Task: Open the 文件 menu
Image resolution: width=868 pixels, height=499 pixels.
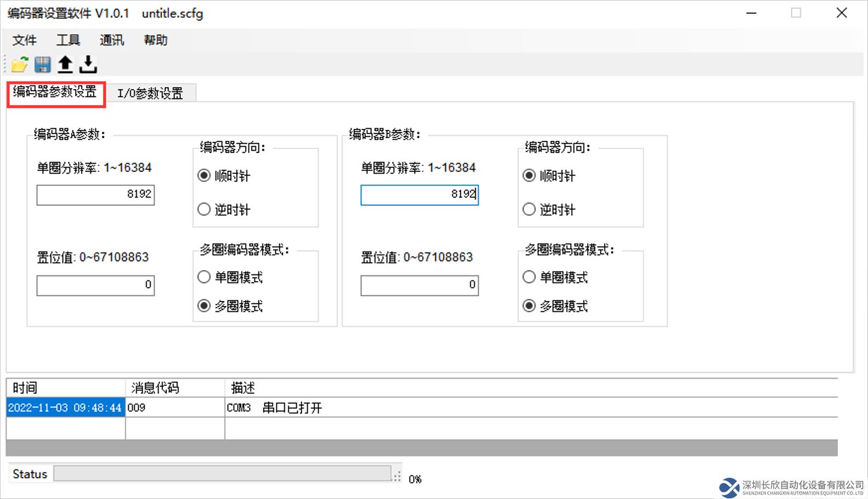Action: pos(25,40)
